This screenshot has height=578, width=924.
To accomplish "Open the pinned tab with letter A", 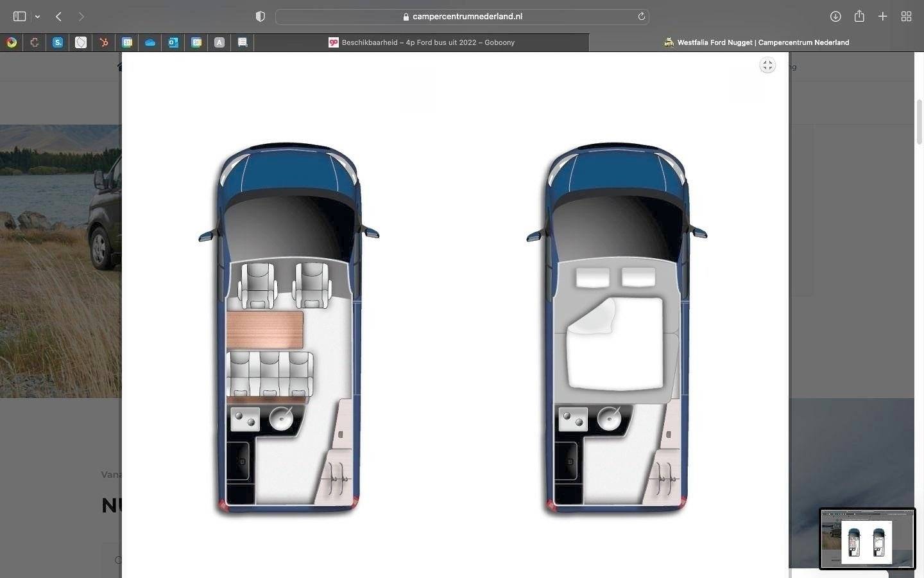I will tap(219, 42).
